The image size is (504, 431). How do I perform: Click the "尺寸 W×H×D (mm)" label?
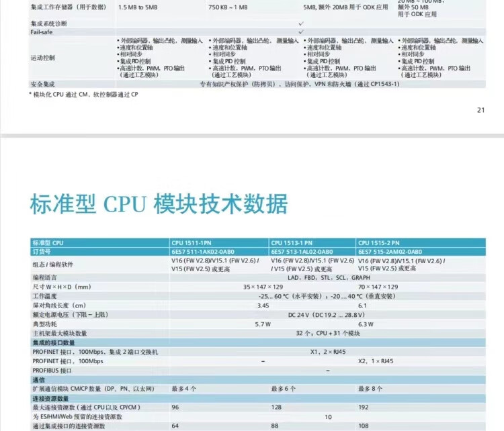point(62,287)
